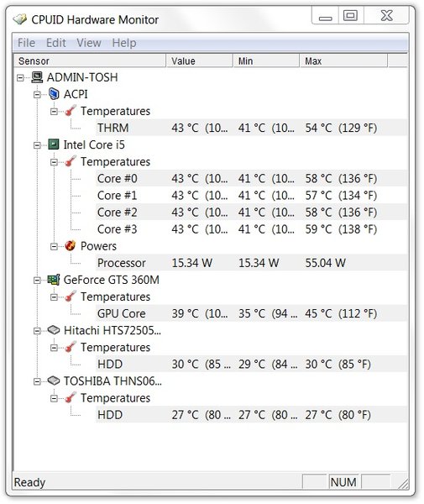Collapse the Powers section

pos(54,246)
